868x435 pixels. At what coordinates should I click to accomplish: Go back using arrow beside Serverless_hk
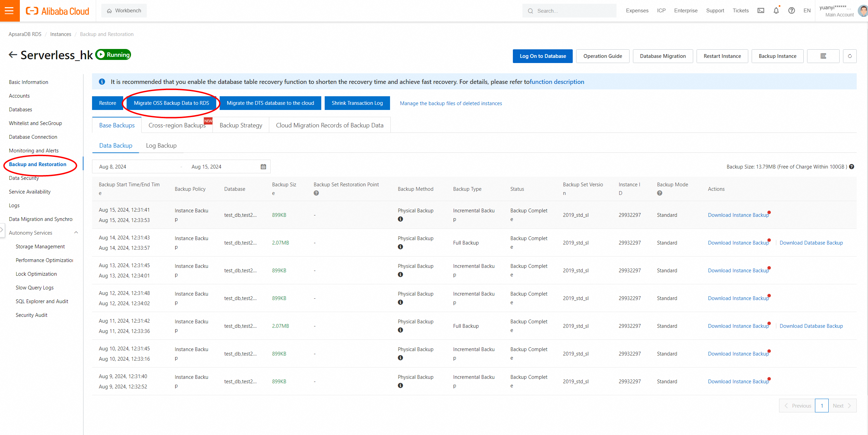[13, 55]
